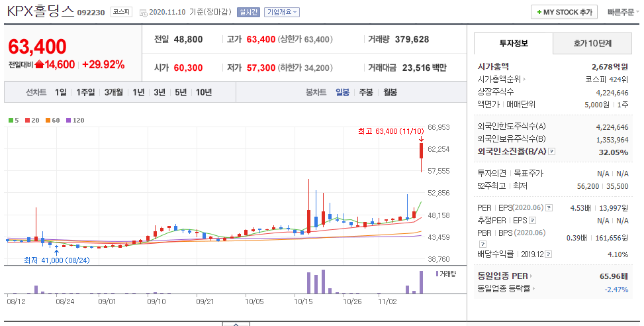
Task: Click the 배당수익률 4.10% value
Action: [x=618, y=254]
